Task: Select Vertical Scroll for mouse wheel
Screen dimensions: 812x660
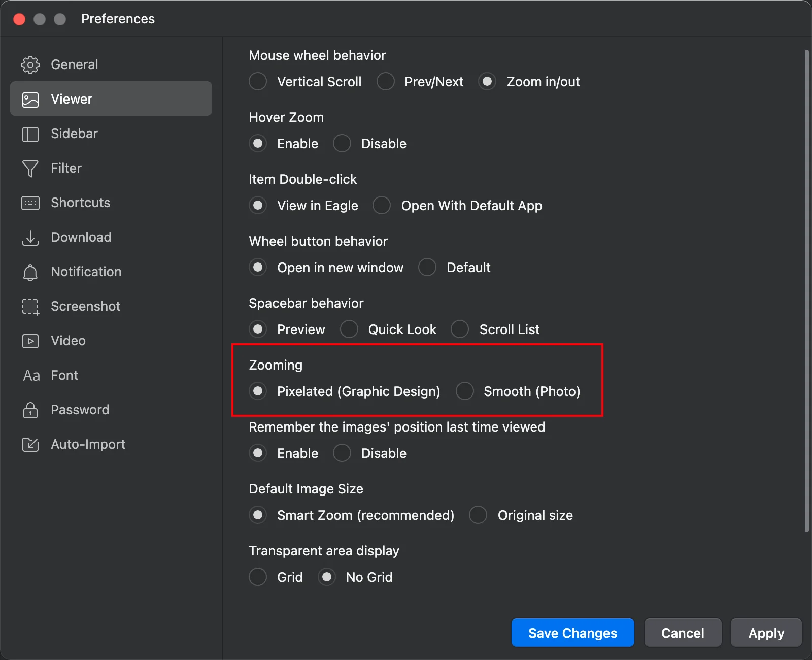Action: [x=258, y=81]
